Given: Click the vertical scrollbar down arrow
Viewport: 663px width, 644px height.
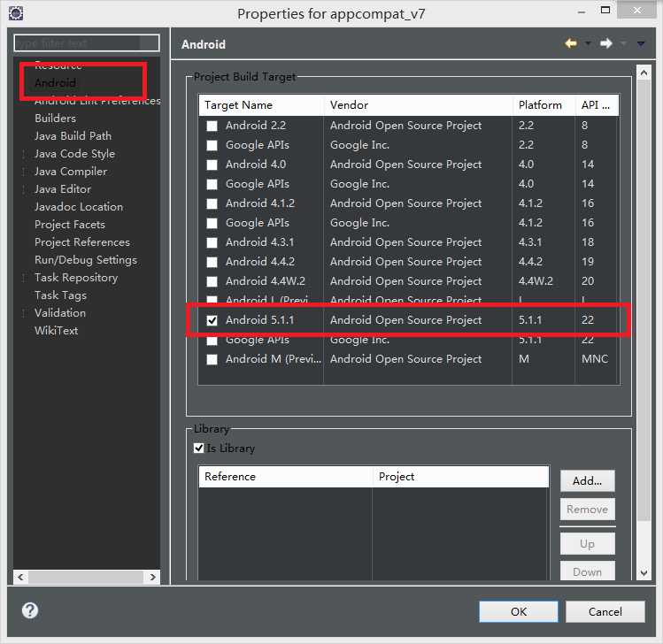Looking at the screenshot, I should pos(644,573).
